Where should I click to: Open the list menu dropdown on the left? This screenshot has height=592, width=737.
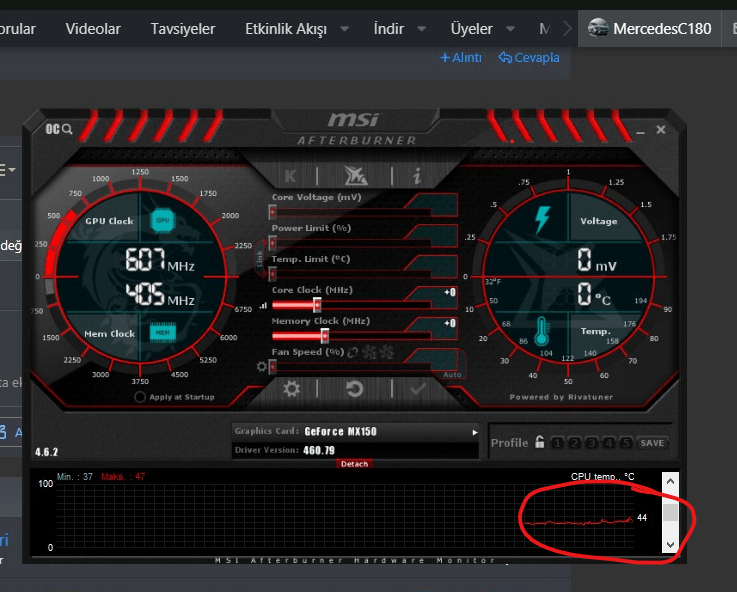8,169
